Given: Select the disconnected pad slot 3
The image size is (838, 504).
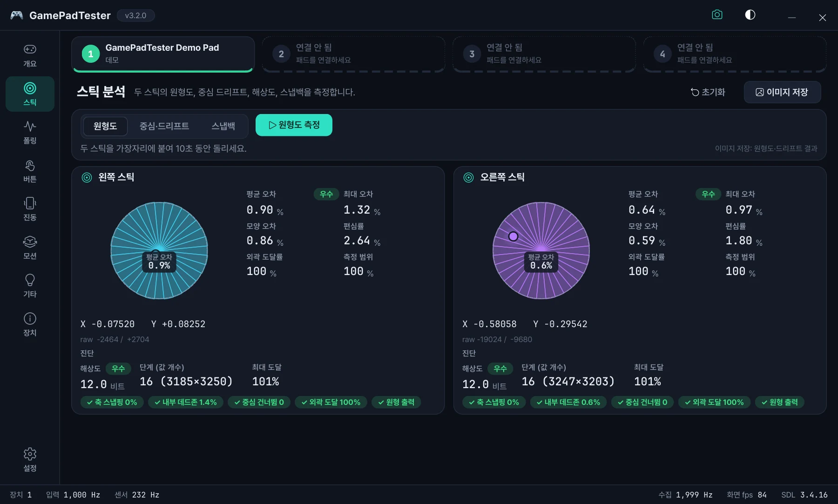Looking at the screenshot, I should tap(544, 54).
